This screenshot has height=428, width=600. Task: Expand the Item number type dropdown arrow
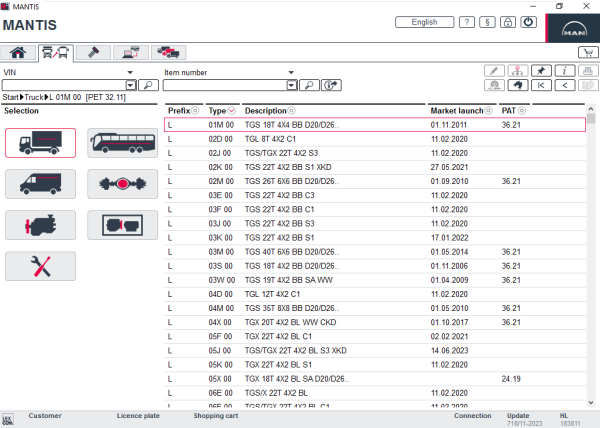291,72
